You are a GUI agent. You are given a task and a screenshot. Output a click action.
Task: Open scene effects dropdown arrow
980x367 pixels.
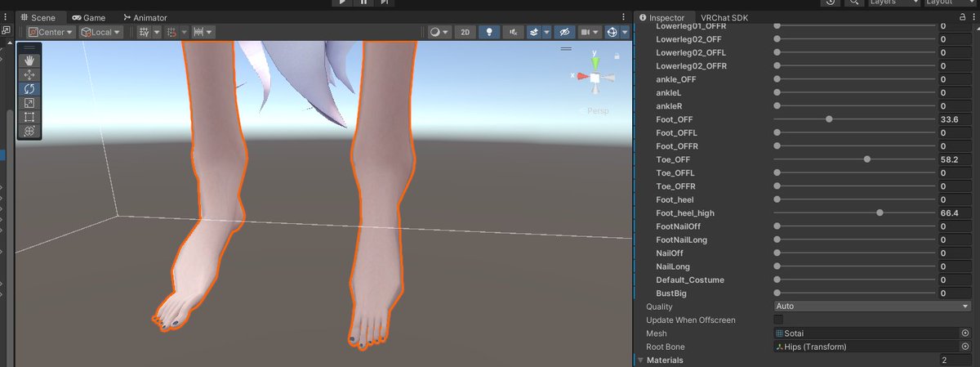545,32
